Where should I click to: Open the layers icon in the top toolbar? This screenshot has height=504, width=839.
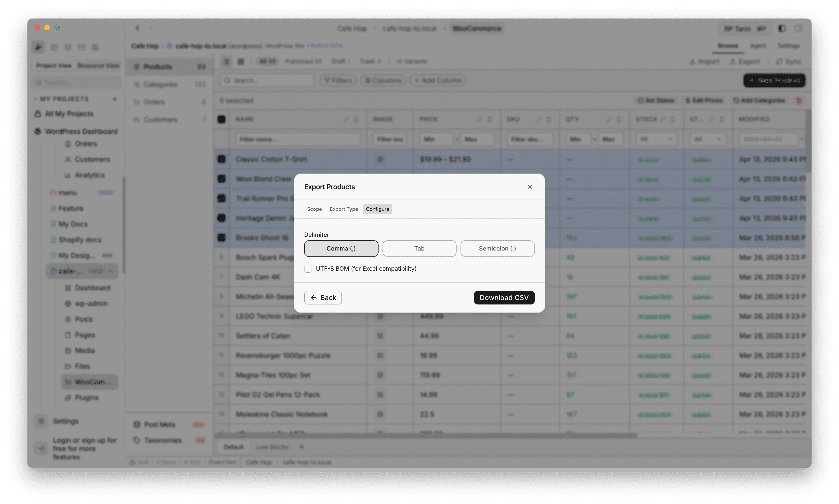[x=68, y=47]
